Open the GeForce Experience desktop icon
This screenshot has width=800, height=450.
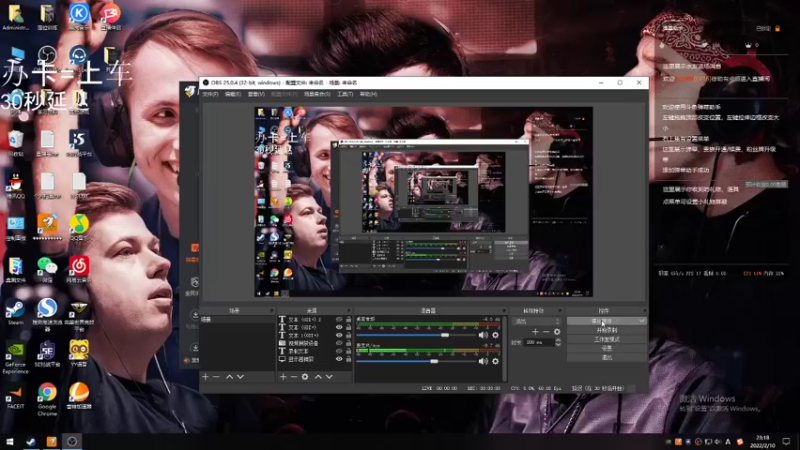click(15, 358)
